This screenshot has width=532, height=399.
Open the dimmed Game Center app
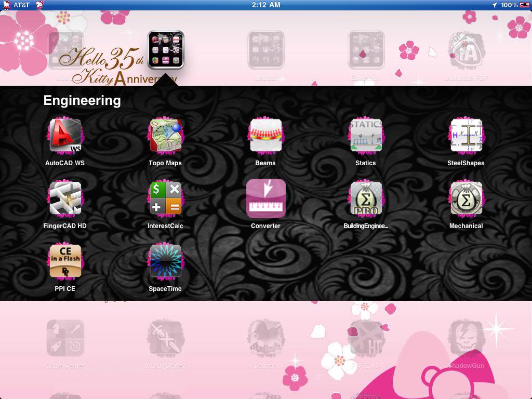coord(65,338)
